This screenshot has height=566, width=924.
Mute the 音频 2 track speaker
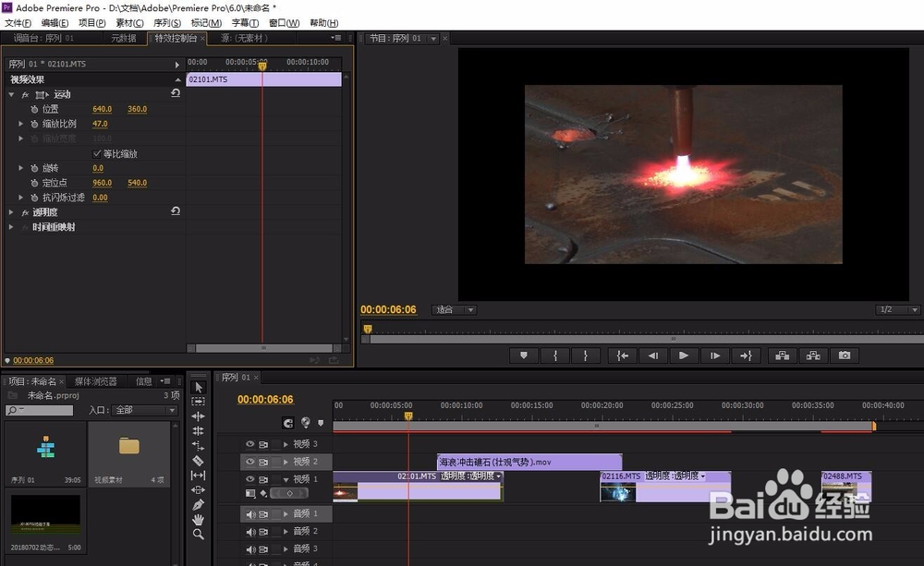[x=250, y=531]
